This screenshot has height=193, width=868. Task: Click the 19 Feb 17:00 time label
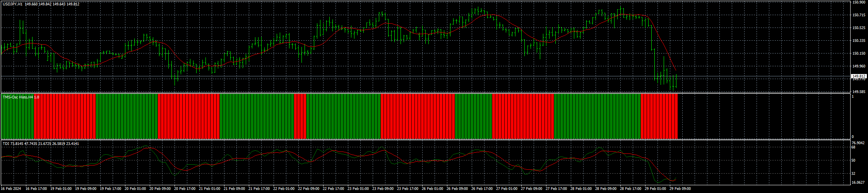110,189
